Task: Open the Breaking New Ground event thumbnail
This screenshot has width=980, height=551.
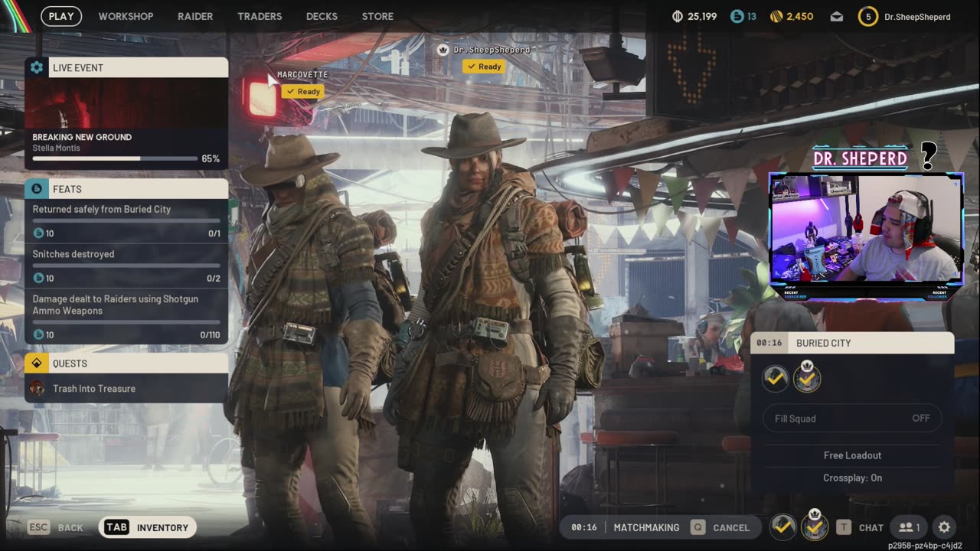Action: click(126, 103)
